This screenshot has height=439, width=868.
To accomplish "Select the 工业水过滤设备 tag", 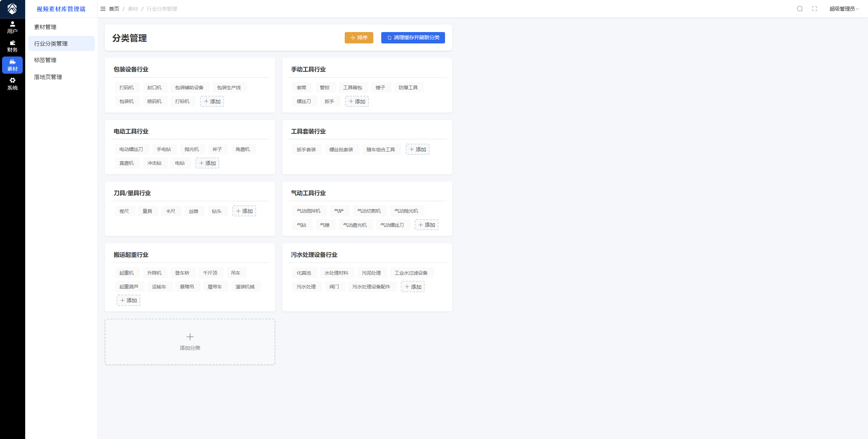I will coord(411,273).
